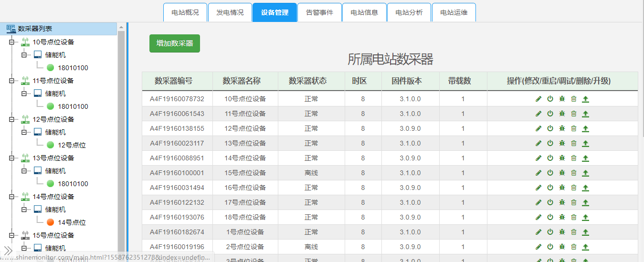
Task: Click serial number A4F19160138155
Action: 177,129
